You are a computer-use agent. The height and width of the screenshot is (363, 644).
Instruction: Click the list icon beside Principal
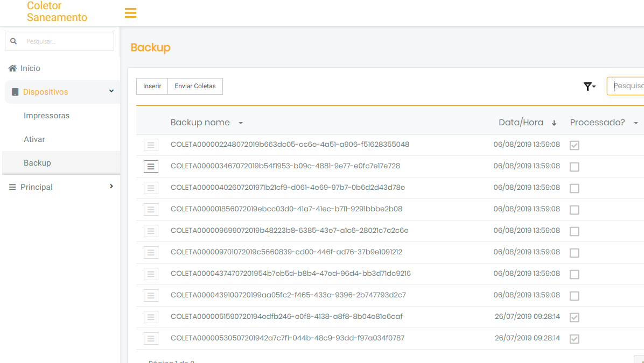pos(11,187)
